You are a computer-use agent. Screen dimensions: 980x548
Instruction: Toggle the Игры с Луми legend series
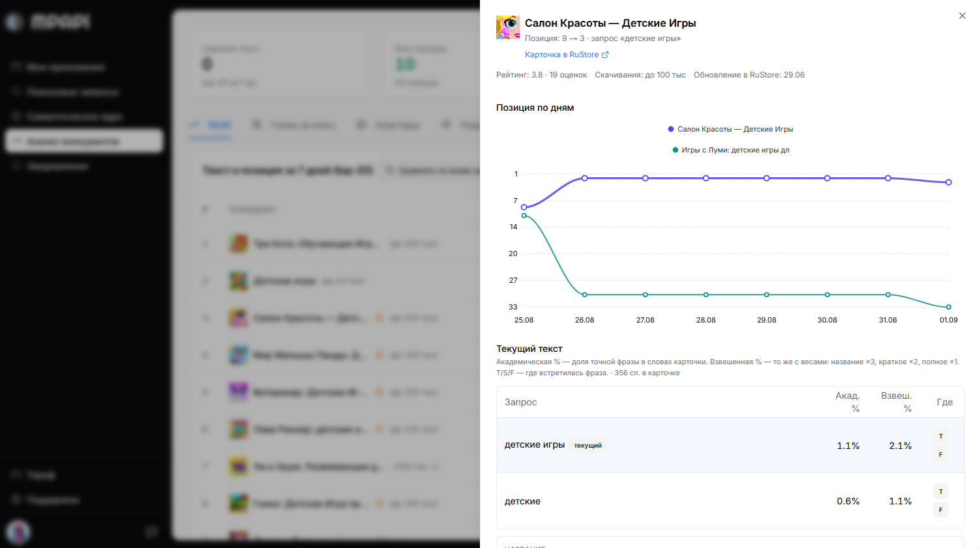[730, 150]
